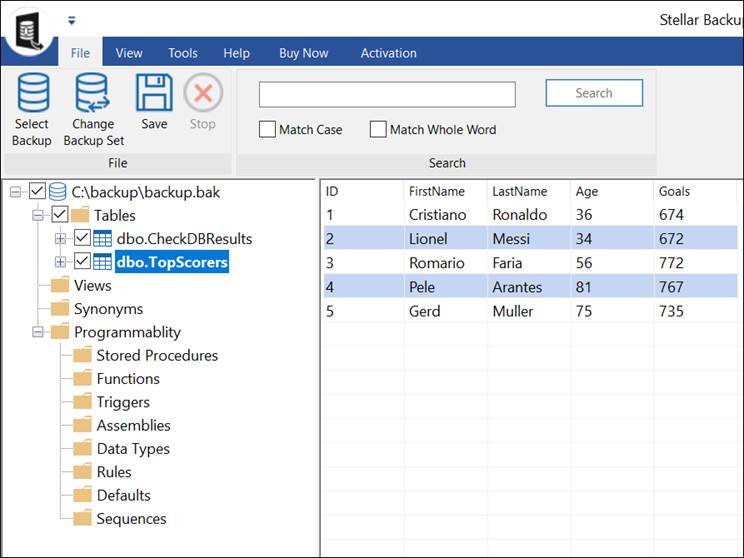Switch to the Activation tab

(x=388, y=53)
